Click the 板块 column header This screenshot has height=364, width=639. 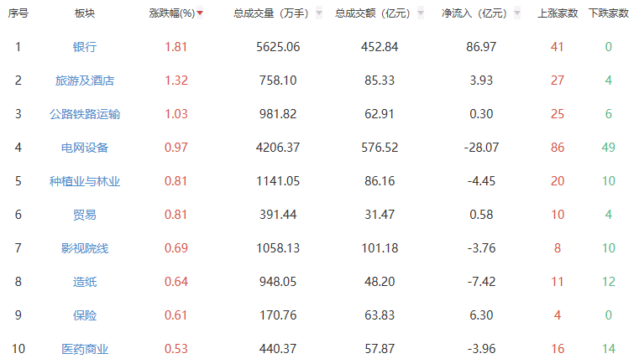point(85,13)
